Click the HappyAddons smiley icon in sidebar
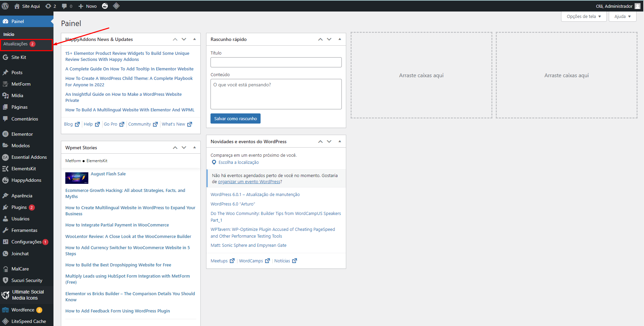644x326 pixels. [5, 180]
